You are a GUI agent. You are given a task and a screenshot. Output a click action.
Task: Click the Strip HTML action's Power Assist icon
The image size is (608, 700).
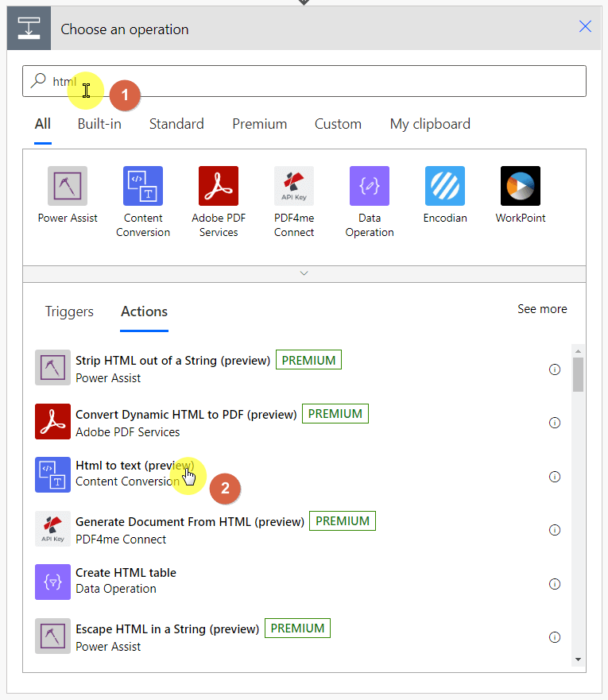coord(52,367)
